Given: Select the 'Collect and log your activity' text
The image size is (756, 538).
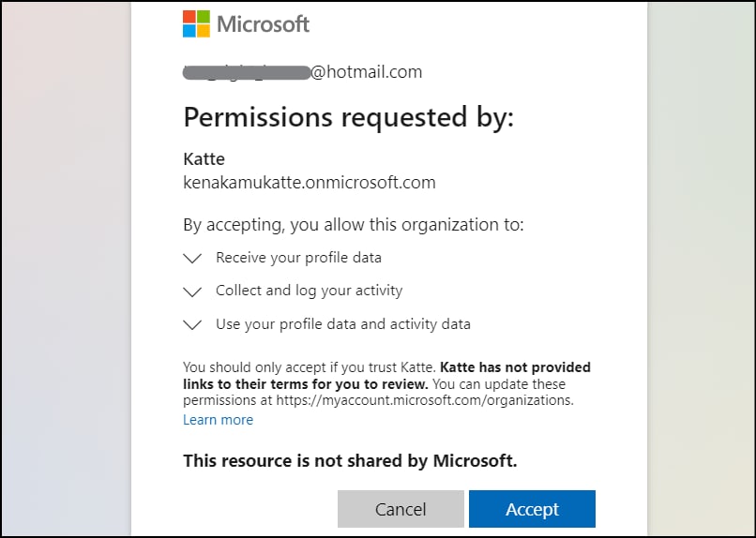Looking at the screenshot, I should click(309, 291).
